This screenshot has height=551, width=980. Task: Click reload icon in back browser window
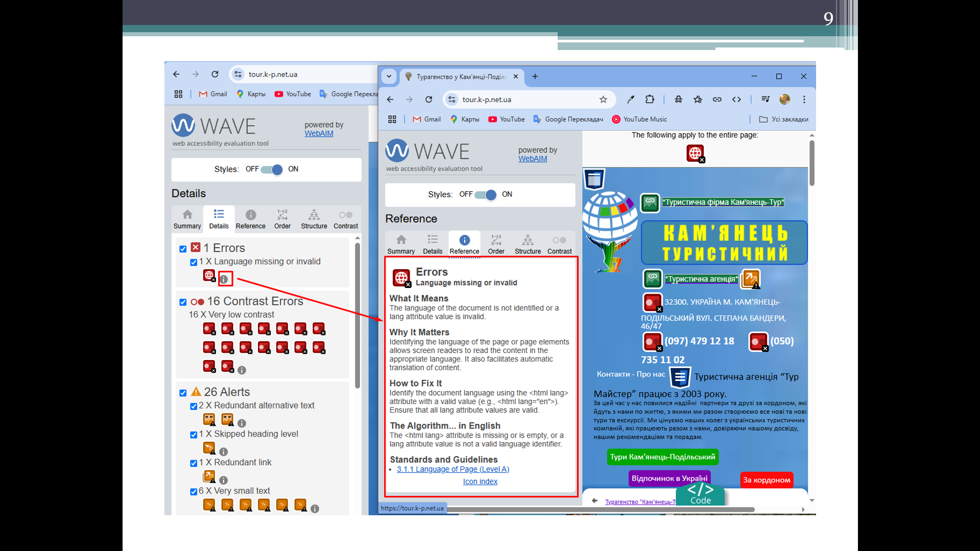click(x=215, y=75)
